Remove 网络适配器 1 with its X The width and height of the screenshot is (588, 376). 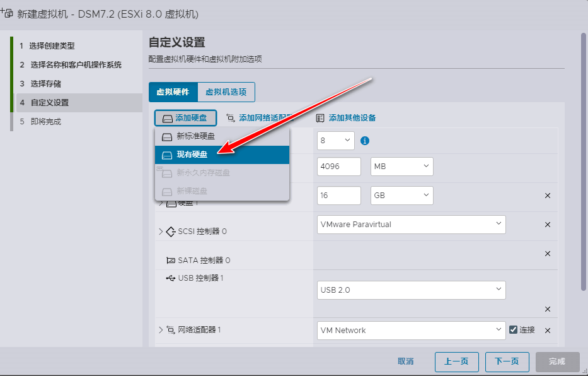pyautogui.click(x=548, y=331)
